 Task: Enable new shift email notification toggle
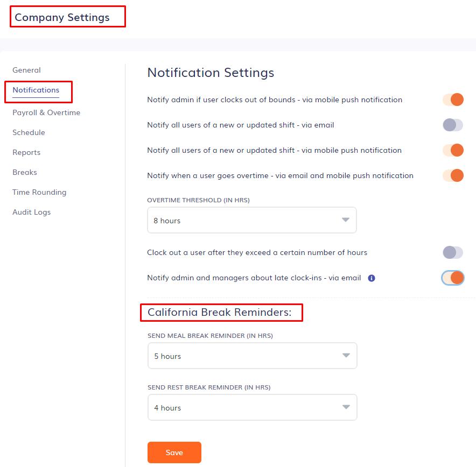click(453, 125)
